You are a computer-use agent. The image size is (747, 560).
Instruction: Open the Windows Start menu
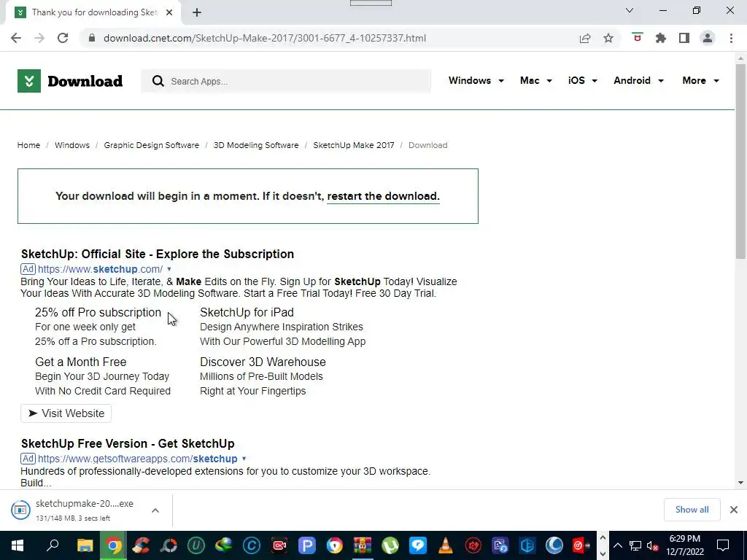18,545
